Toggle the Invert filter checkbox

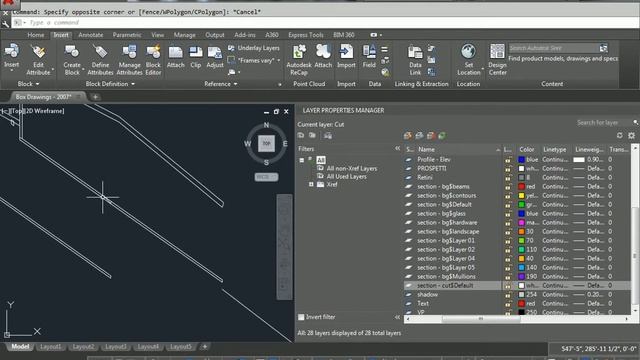[301, 317]
